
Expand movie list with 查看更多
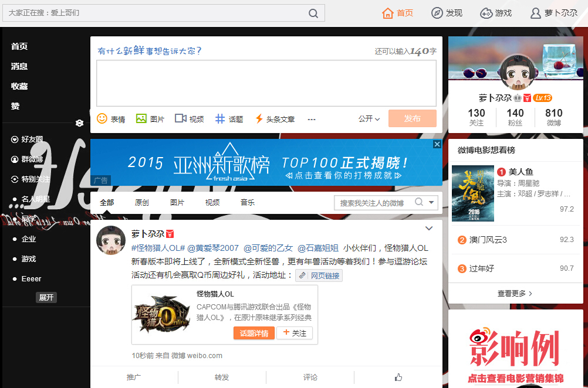pyautogui.click(x=515, y=294)
